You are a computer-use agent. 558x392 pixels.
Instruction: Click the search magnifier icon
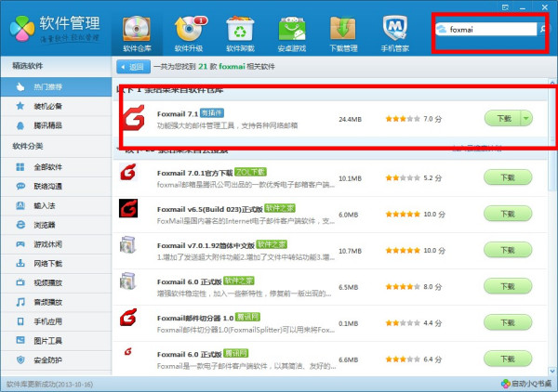pyautogui.click(x=542, y=29)
